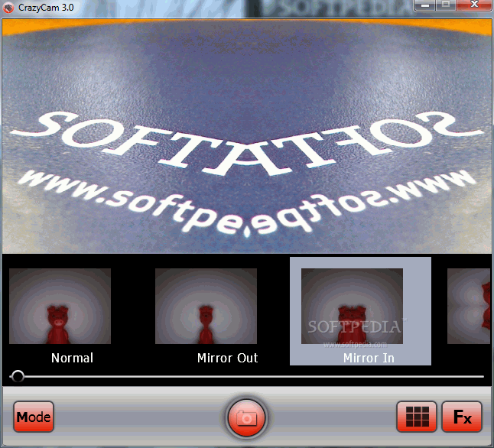Open the grid view button
This screenshot has width=494, height=448.
tap(417, 416)
